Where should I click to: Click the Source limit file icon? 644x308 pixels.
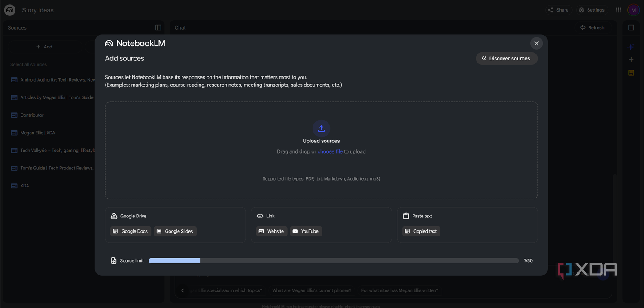tap(114, 260)
